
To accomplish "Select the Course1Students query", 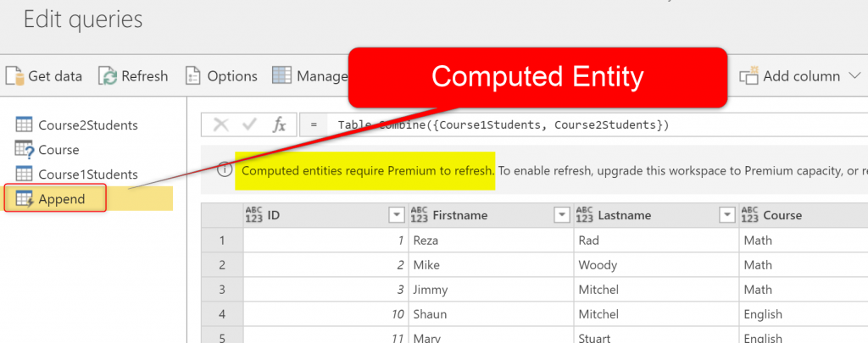I will [x=87, y=174].
